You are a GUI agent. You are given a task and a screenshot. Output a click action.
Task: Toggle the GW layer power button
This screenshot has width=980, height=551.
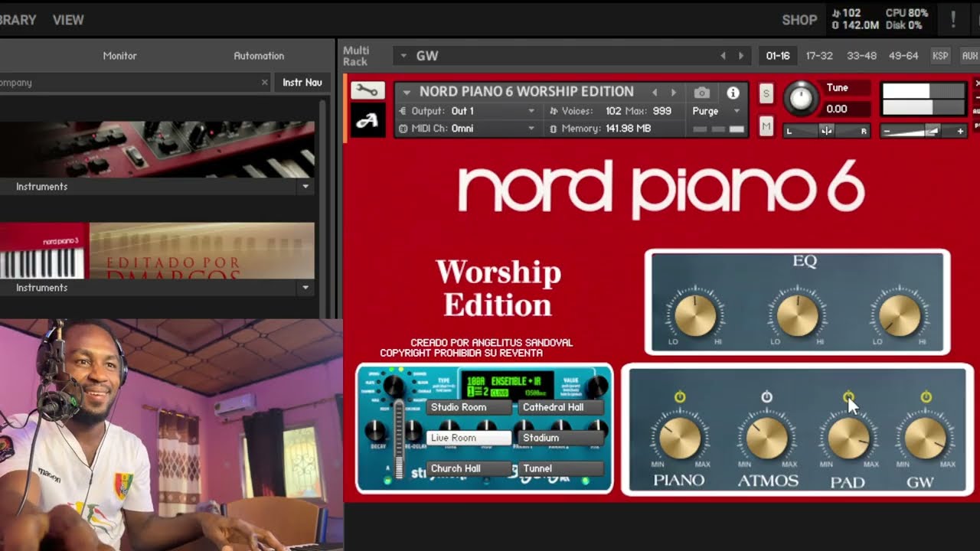[x=926, y=397]
